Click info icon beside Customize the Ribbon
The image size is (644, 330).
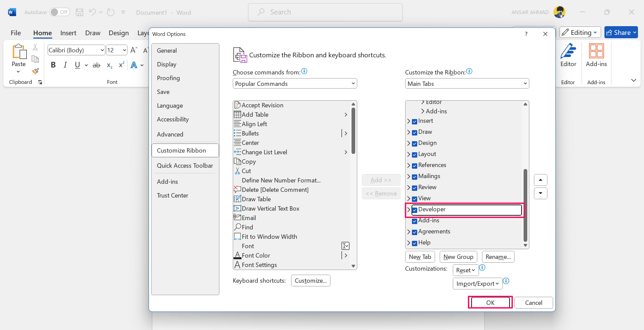[x=469, y=71]
